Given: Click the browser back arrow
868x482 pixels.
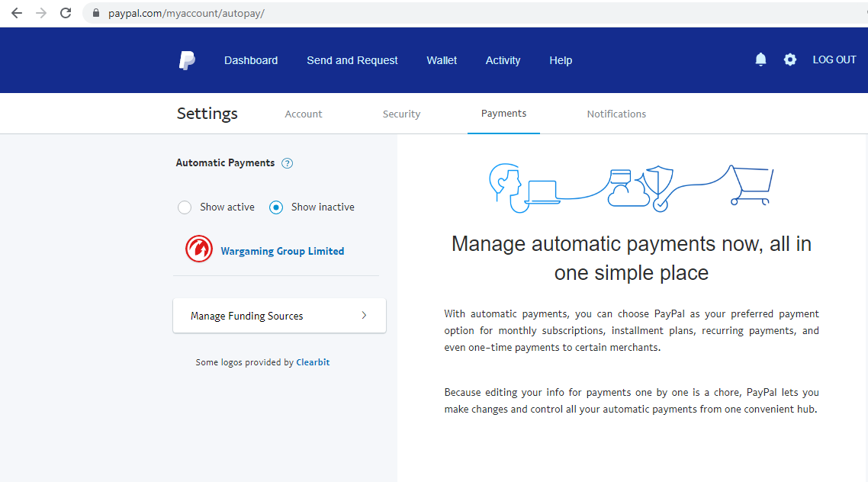Looking at the screenshot, I should pos(17,13).
